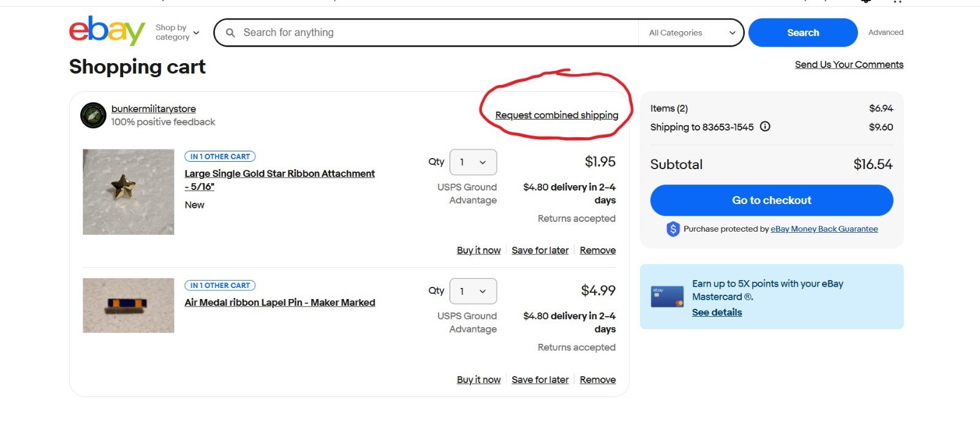The image size is (980, 432).
Task: Go to checkout
Action: click(x=771, y=200)
